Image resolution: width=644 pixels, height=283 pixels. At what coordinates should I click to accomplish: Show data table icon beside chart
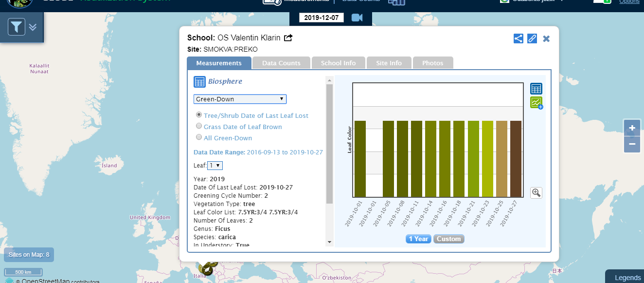536,89
